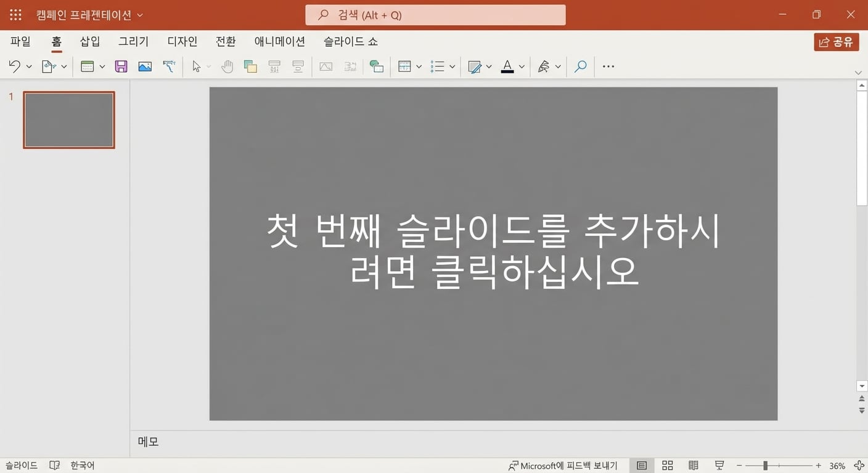Screen dimensions: 868x473
Task: Click the next slide double-arrow button
Action: 862,410
